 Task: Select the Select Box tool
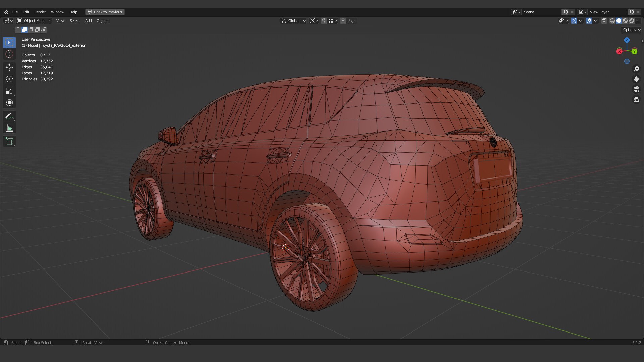coord(9,42)
